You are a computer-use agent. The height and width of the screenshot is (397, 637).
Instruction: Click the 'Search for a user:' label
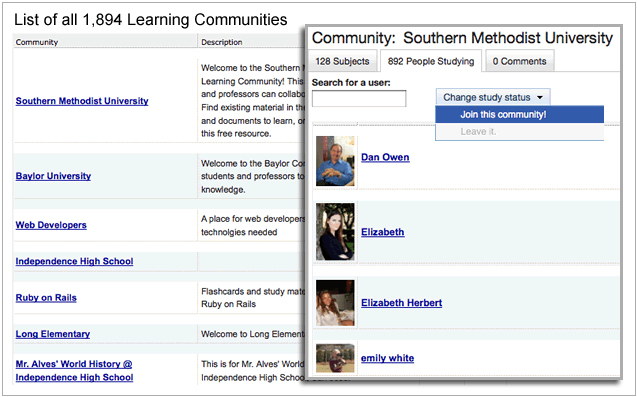point(351,82)
